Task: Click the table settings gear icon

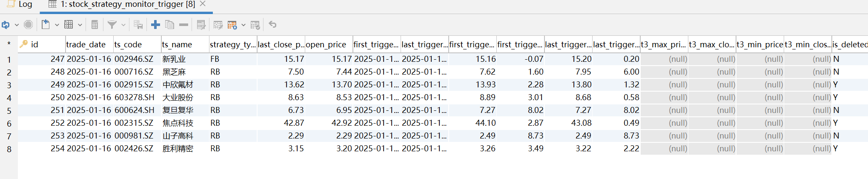Action: 232,25
